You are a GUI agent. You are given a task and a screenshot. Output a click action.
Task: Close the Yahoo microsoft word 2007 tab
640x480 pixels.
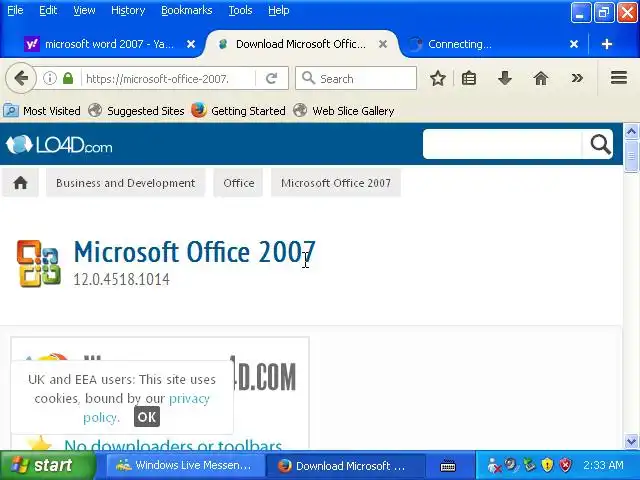(x=191, y=44)
